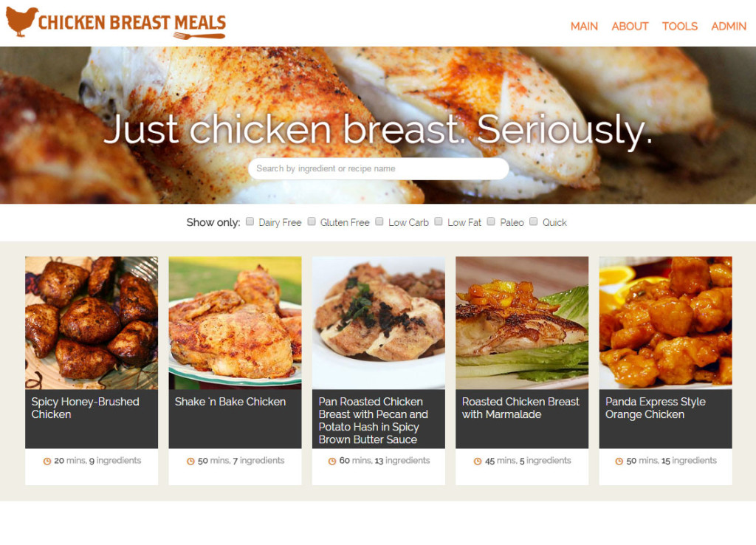
Task: Click the chicken logo icon
Action: [x=21, y=21]
